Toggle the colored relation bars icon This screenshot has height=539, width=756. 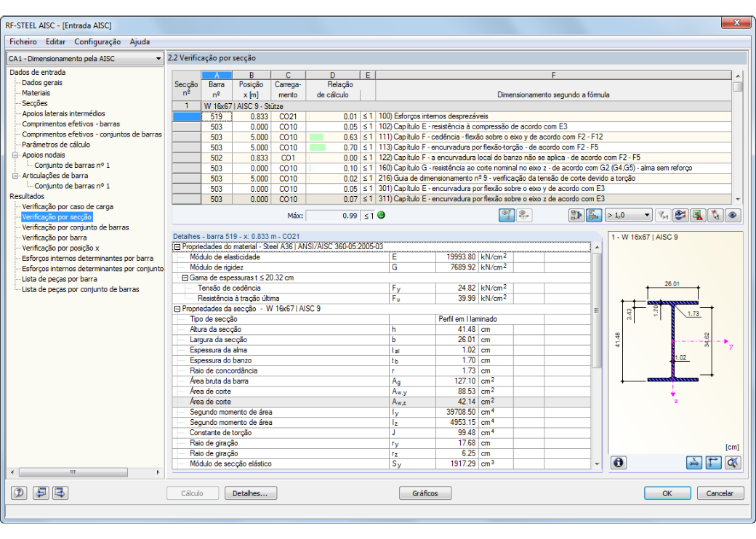pos(593,215)
